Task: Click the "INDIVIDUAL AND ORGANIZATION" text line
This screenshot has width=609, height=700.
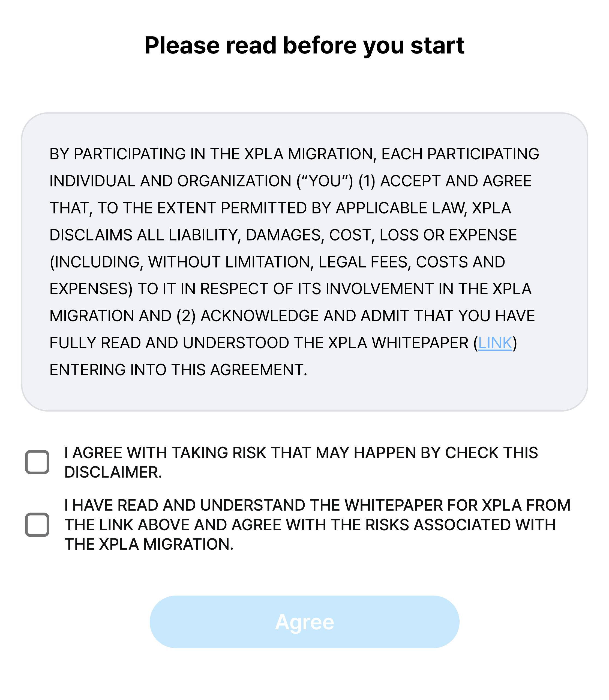Action: click(x=290, y=181)
